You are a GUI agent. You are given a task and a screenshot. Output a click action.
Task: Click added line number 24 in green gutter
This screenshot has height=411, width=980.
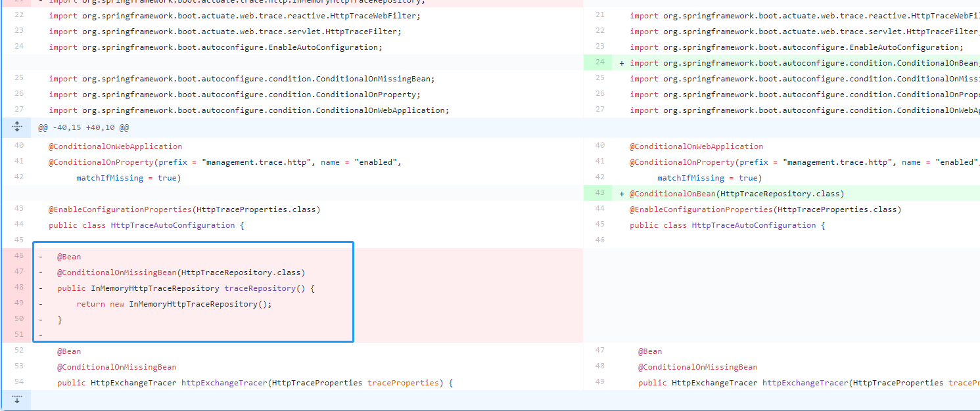tap(599, 63)
